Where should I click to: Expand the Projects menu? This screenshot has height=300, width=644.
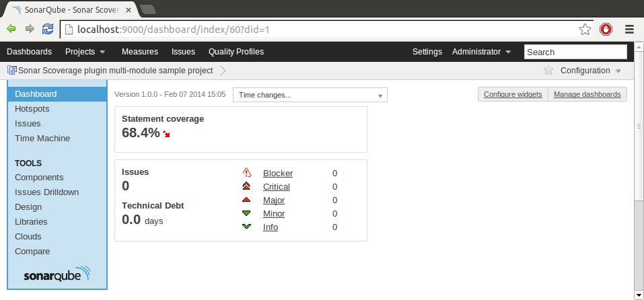tap(85, 52)
